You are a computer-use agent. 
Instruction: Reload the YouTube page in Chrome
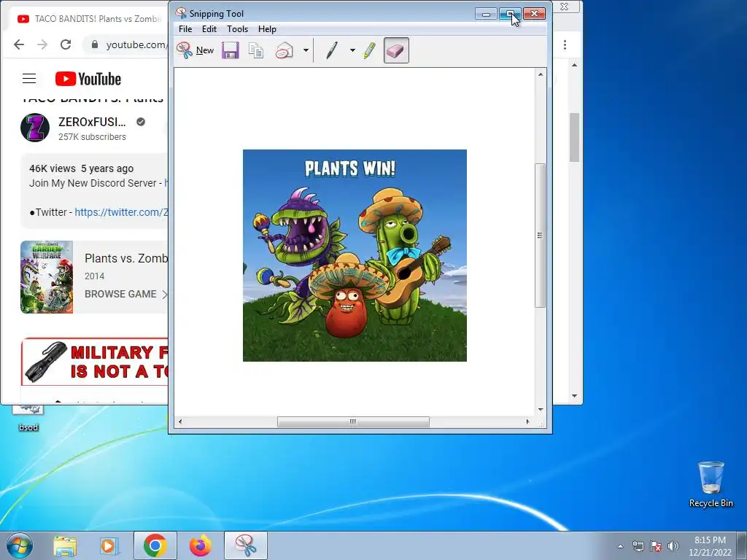click(66, 44)
